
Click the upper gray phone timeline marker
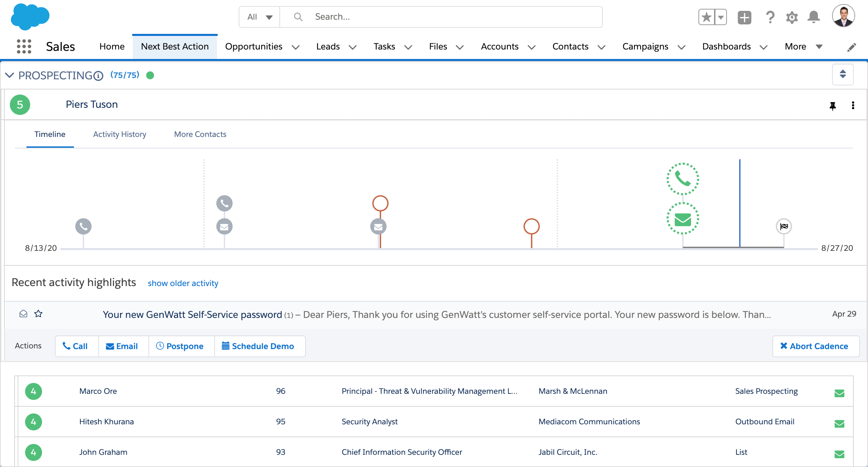coord(224,203)
